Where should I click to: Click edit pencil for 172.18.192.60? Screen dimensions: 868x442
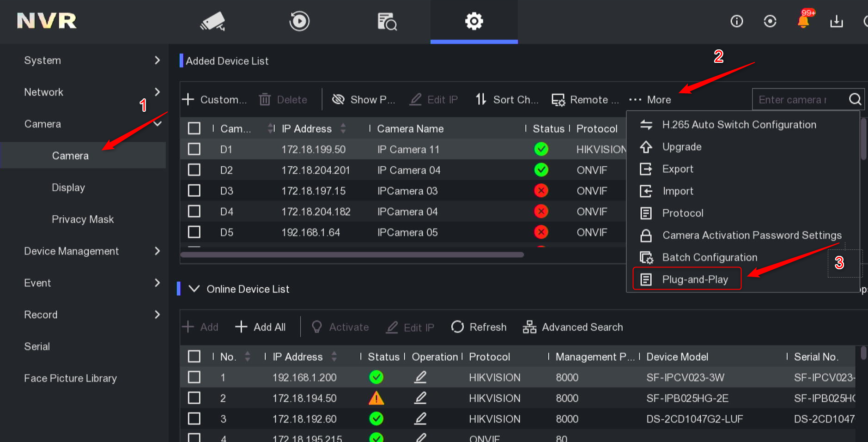[x=420, y=419]
